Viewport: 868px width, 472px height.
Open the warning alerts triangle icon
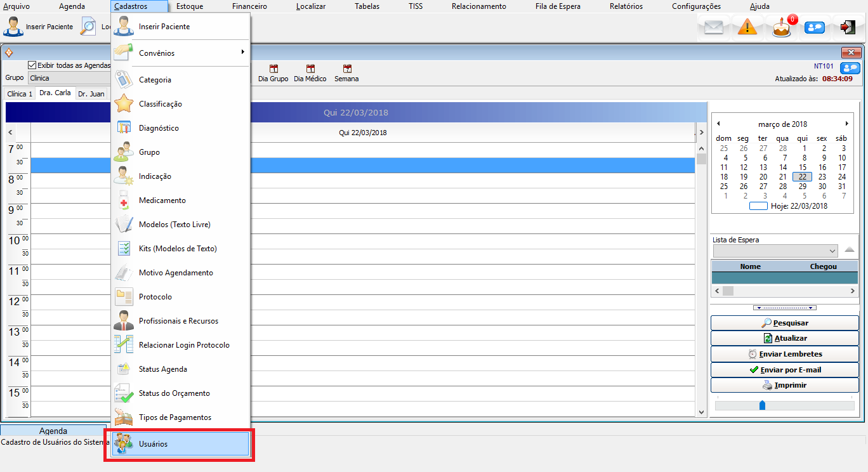coord(747,28)
